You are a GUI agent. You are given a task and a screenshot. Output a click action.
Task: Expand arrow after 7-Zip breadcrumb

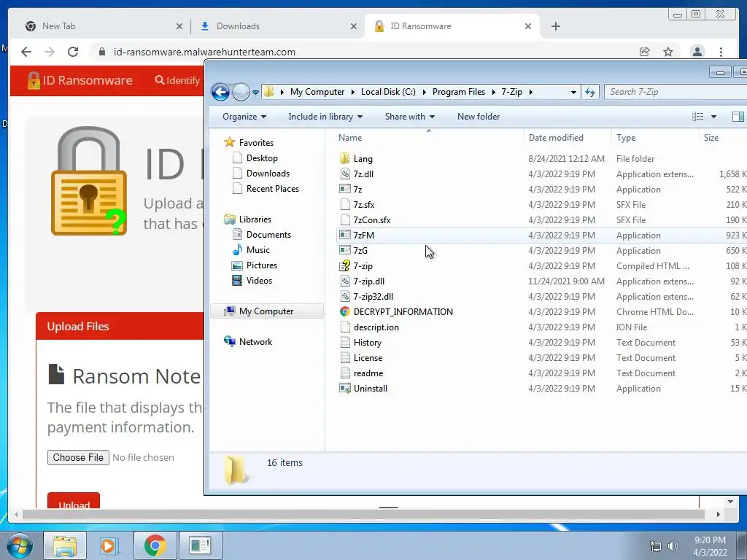pos(531,92)
